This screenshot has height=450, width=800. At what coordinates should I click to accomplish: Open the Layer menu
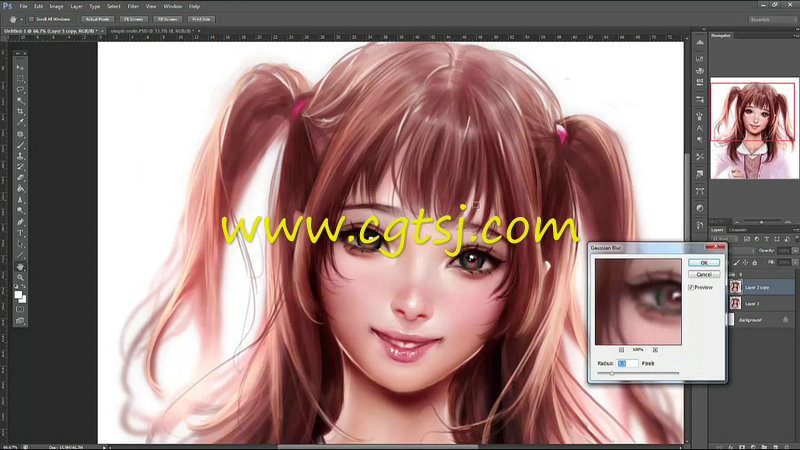tap(77, 6)
